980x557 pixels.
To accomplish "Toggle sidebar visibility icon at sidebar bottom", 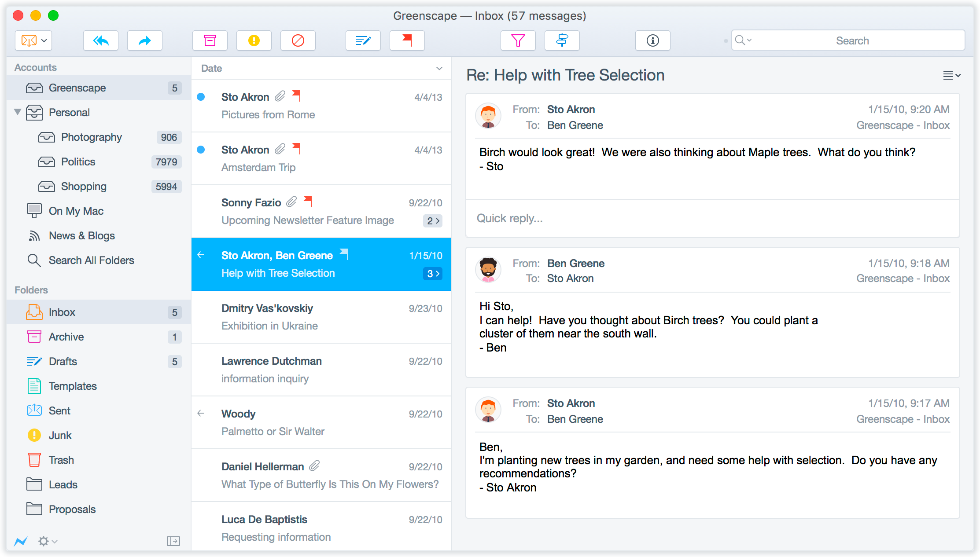I will 173,541.
